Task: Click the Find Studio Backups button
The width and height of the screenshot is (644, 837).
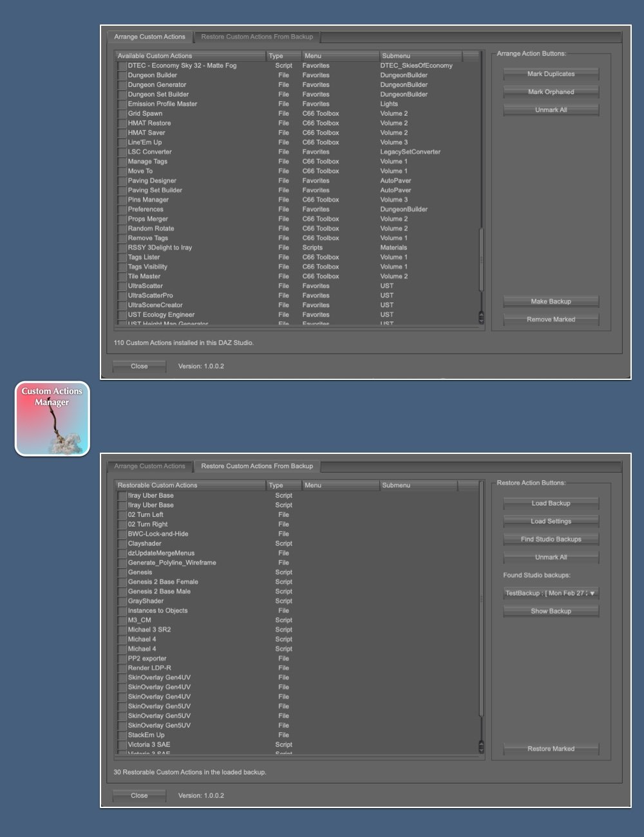Action: point(551,539)
